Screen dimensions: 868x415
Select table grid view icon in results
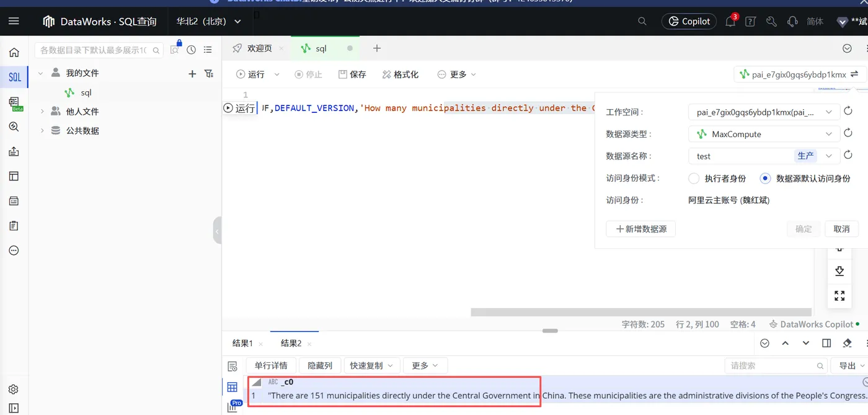(232, 387)
